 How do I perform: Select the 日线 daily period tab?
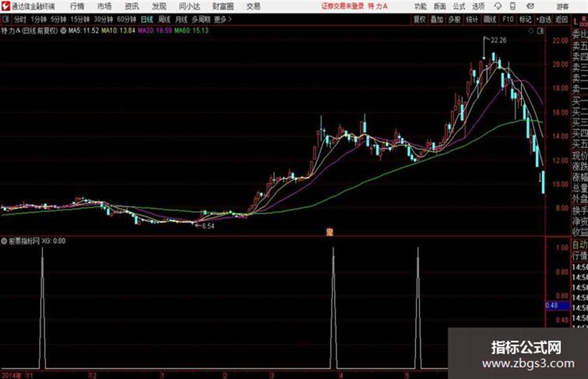pos(147,19)
